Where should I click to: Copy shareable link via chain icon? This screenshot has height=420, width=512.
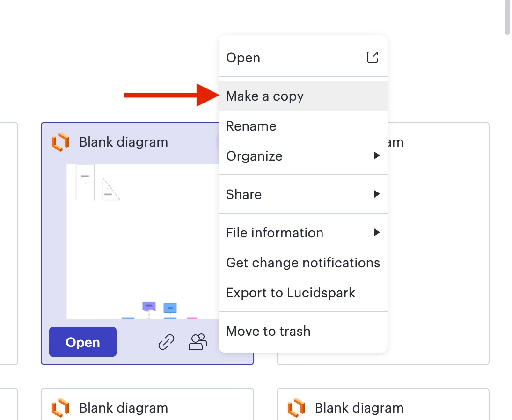pyautogui.click(x=166, y=342)
